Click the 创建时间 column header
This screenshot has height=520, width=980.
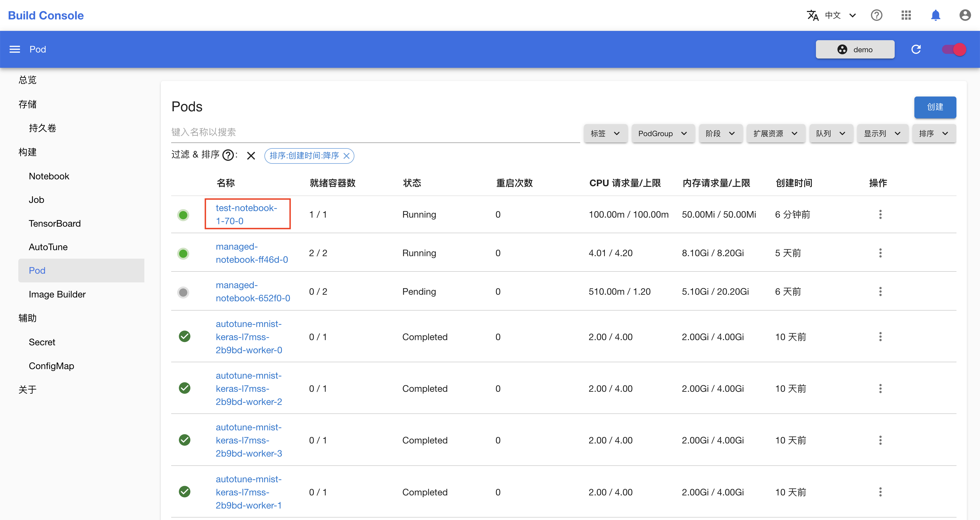[794, 183]
